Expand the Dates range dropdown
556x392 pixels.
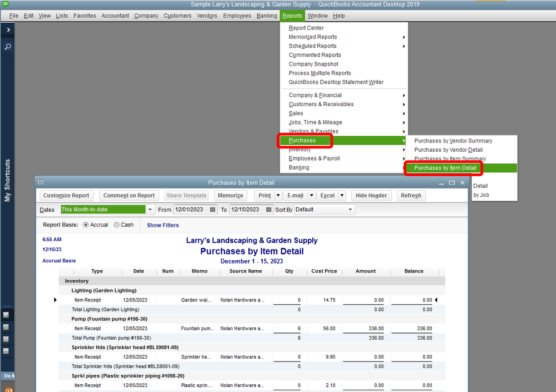(150, 210)
